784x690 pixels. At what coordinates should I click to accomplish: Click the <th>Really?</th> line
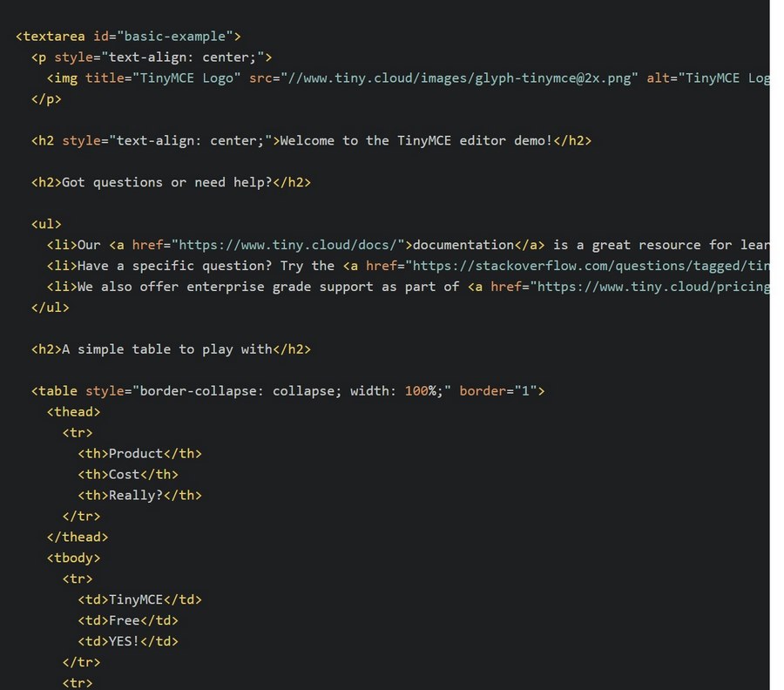139,496
